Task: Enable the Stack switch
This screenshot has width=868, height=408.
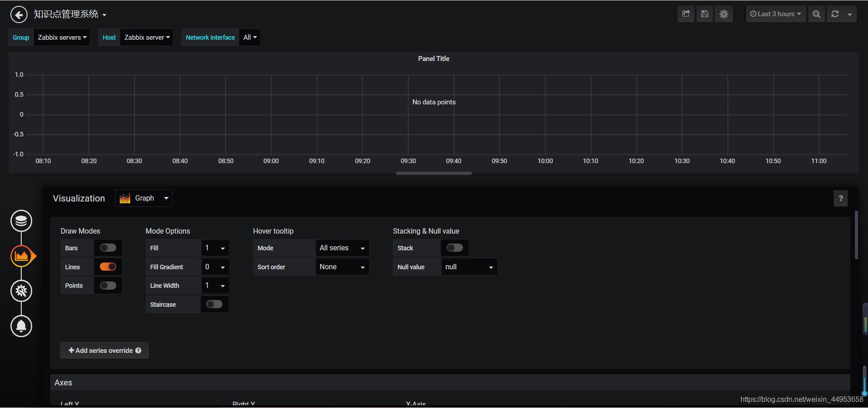Action: (x=454, y=248)
